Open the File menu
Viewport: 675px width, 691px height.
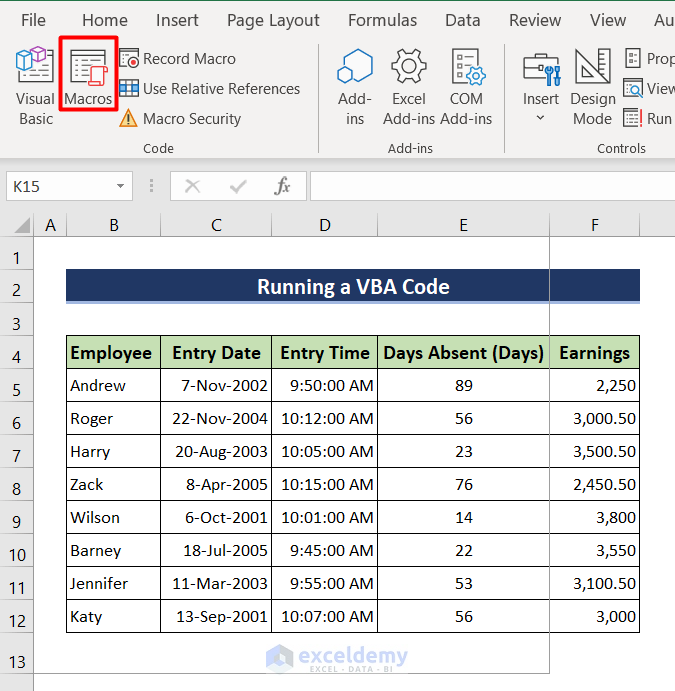33,20
